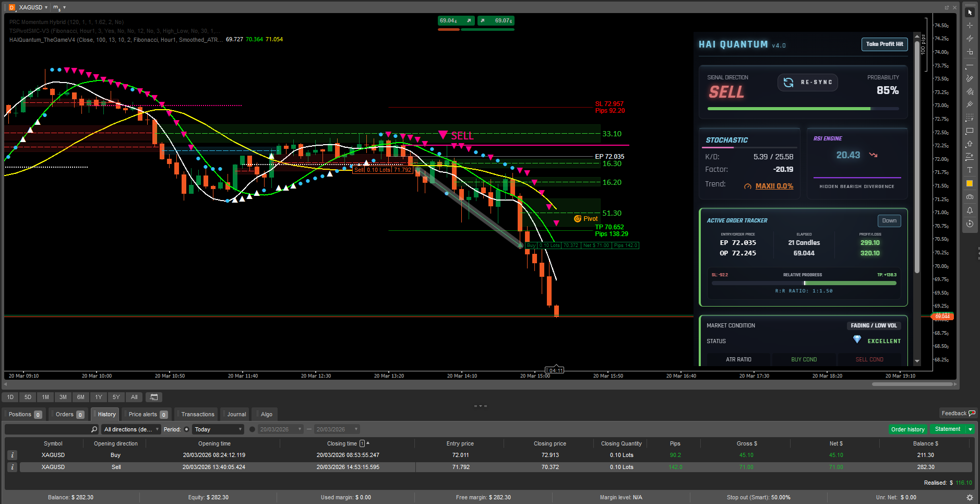Activate the text annotation tool
Viewport: 980px width, 504px height.
tap(970, 170)
